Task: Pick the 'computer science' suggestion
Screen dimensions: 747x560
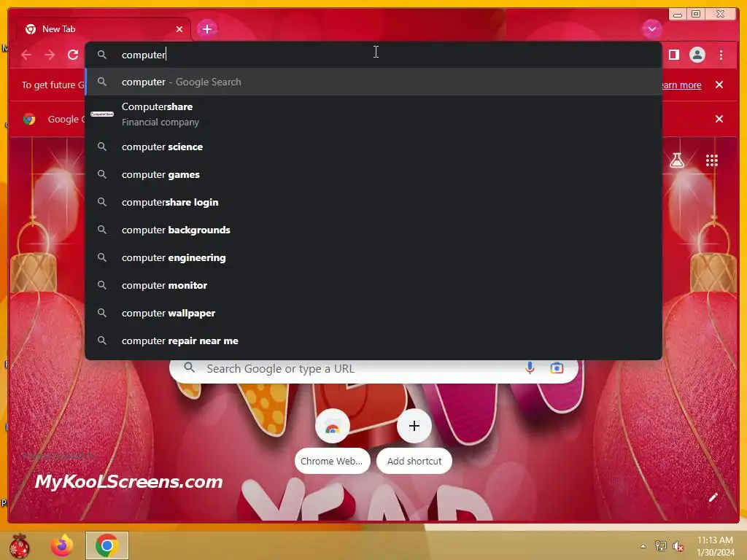Action: (373, 147)
